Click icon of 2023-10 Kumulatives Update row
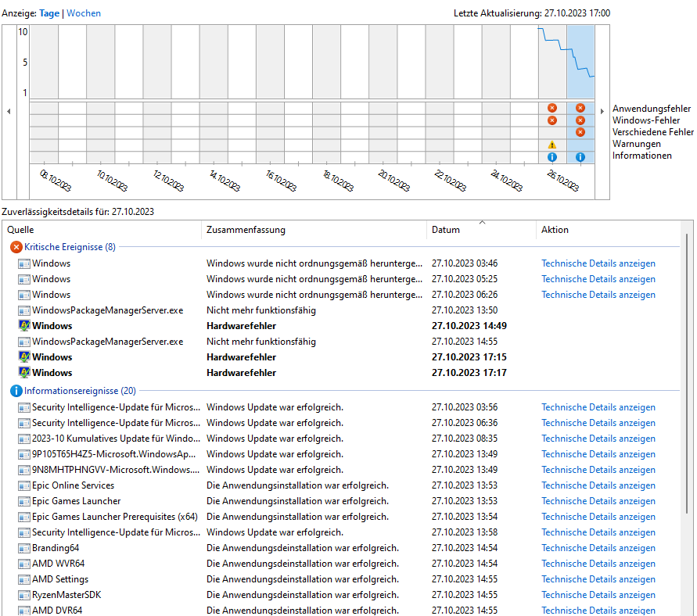Screen dimensions: 697x616 click(x=24, y=439)
